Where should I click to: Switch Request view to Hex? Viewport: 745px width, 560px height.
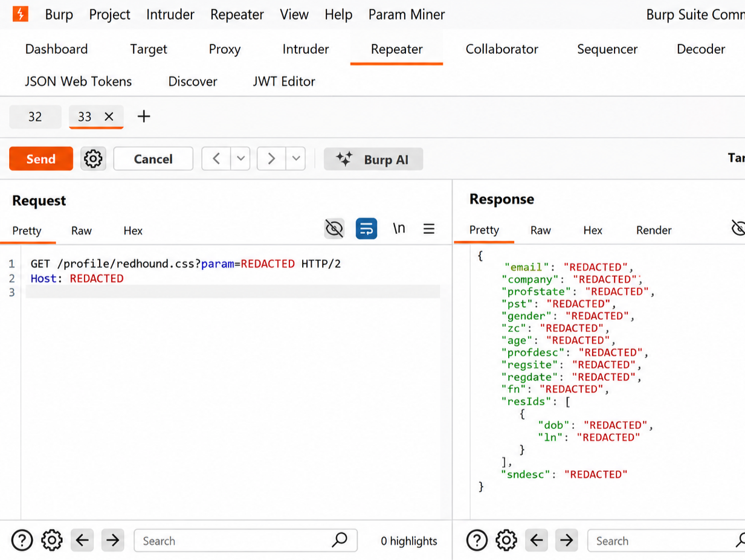click(x=133, y=230)
